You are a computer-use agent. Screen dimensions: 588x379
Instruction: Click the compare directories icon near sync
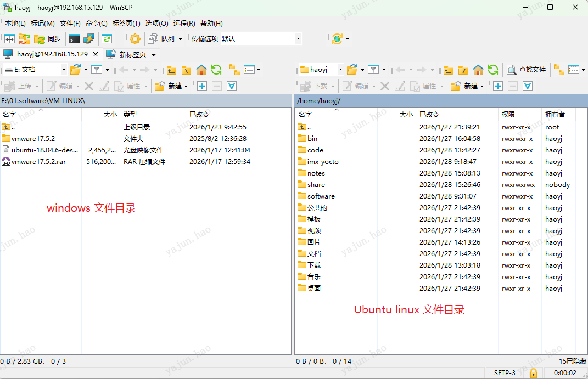click(10, 38)
